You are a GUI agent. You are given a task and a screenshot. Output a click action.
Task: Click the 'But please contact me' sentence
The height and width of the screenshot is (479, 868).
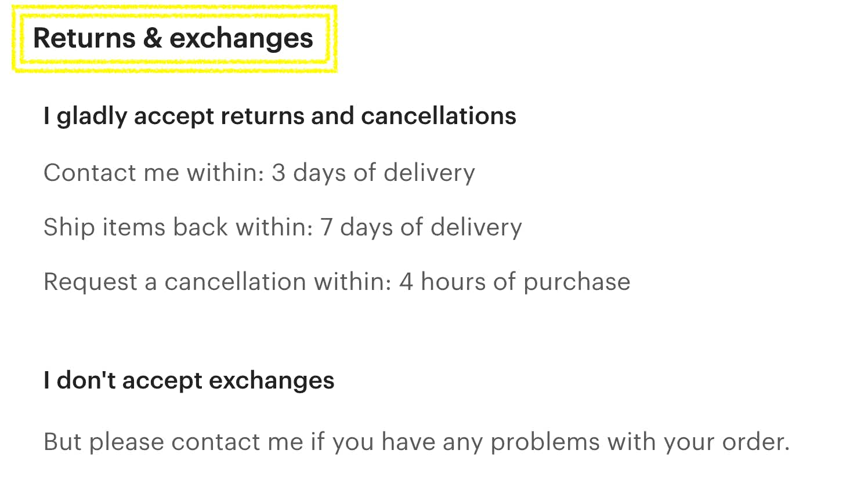[417, 442]
